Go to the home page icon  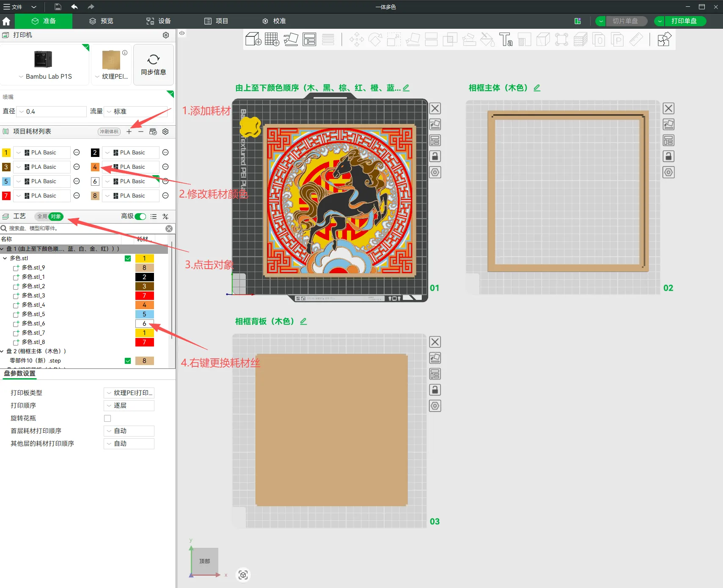click(6, 21)
